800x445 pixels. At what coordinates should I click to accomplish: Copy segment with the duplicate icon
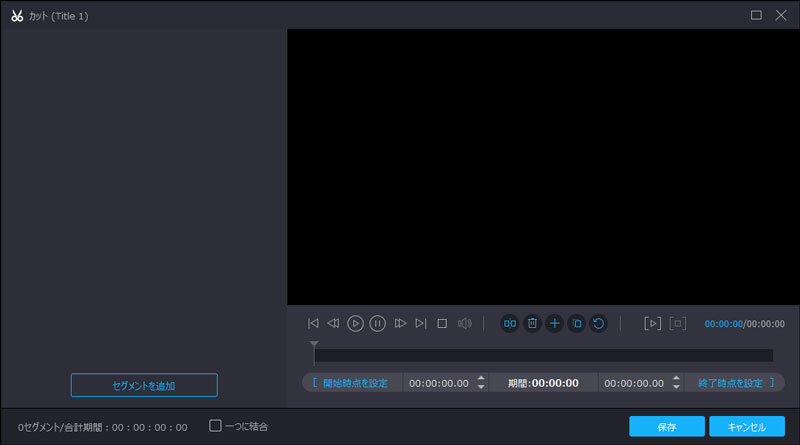click(x=577, y=324)
